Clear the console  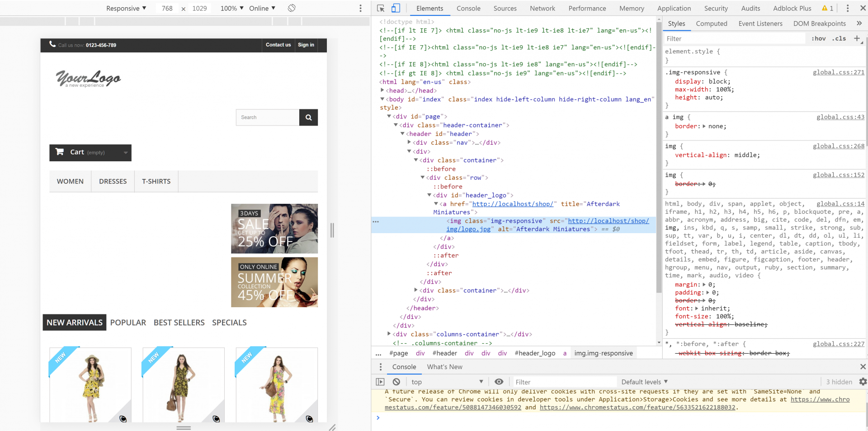point(396,382)
